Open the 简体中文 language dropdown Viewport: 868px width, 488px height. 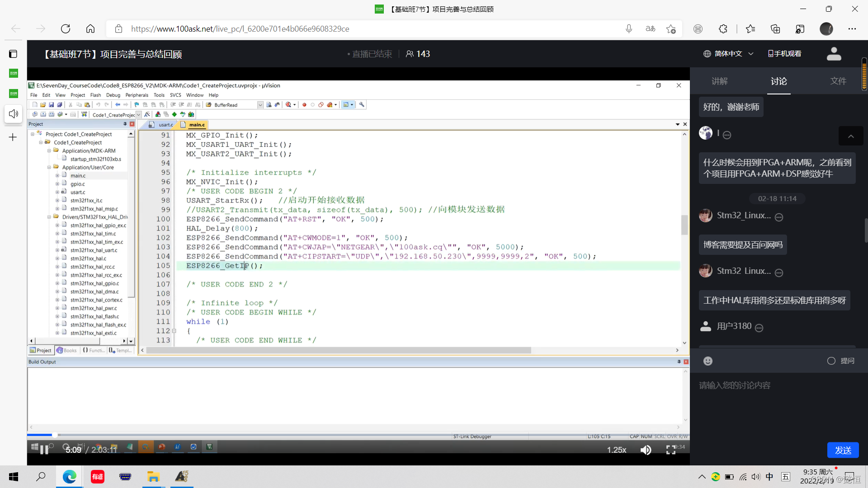point(728,54)
